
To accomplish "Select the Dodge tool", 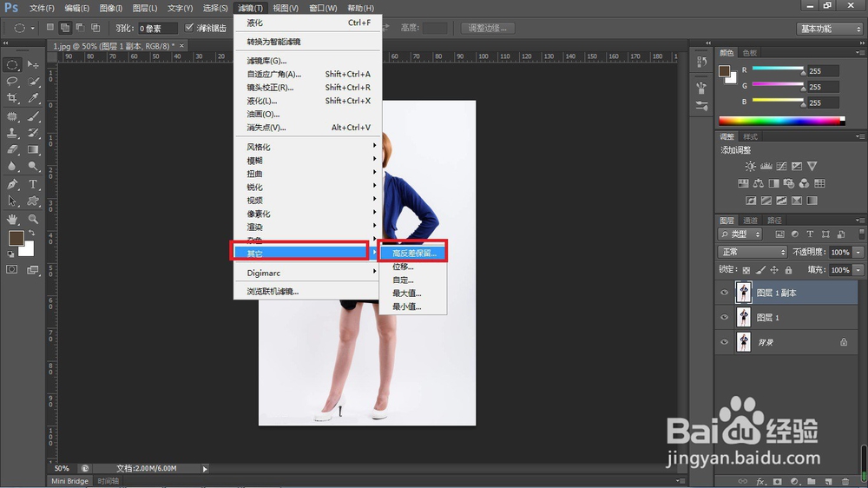I will click(x=33, y=166).
